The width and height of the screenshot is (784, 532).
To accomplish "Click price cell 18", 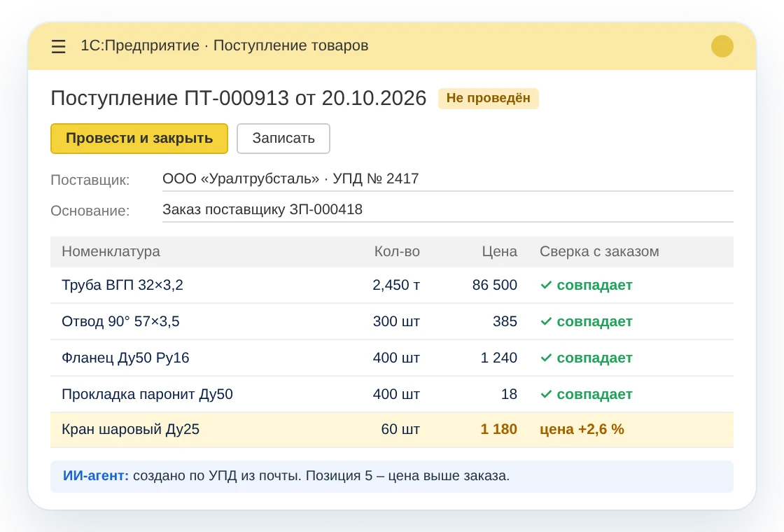I will (x=509, y=395).
